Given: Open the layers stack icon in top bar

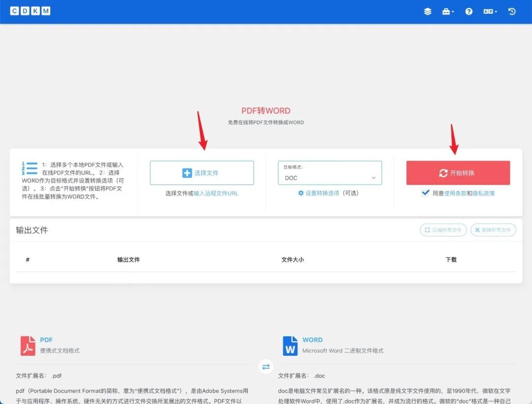Looking at the screenshot, I should 427,11.
